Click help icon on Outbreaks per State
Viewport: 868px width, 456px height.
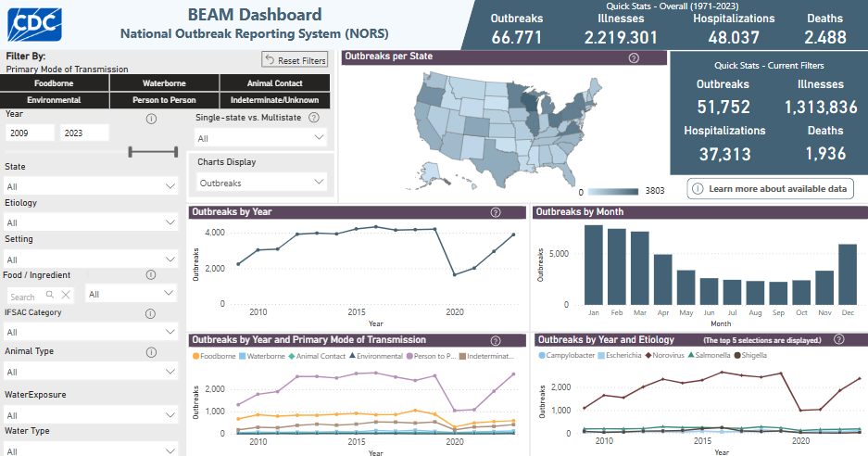(635, 57)
